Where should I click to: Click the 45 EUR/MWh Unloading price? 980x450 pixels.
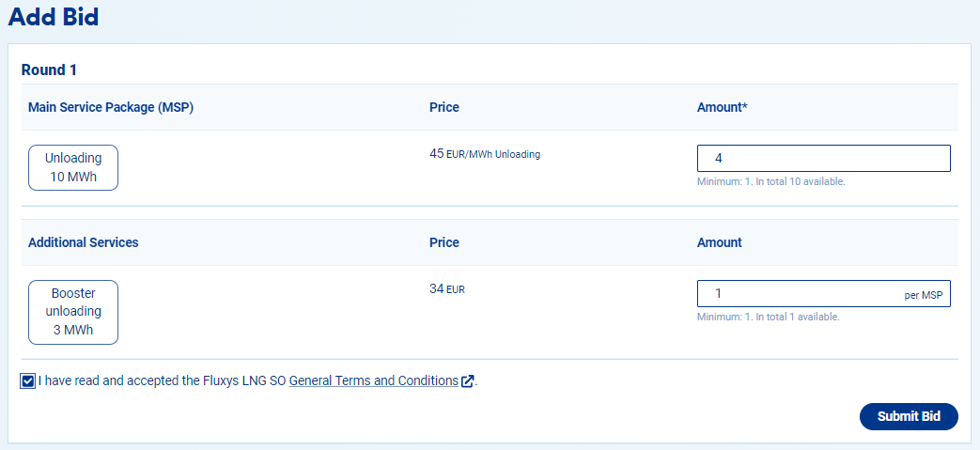click(485, 154)
